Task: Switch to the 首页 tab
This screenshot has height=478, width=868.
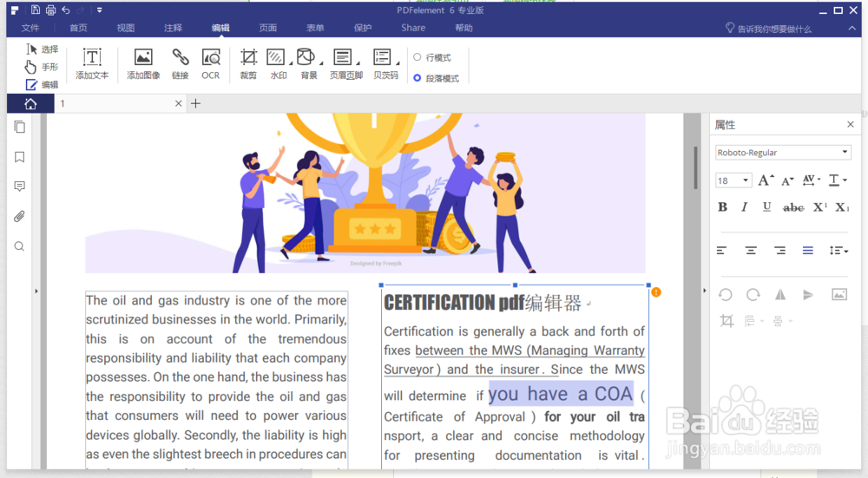Action: pyautogui.click(x=78, y=28)
